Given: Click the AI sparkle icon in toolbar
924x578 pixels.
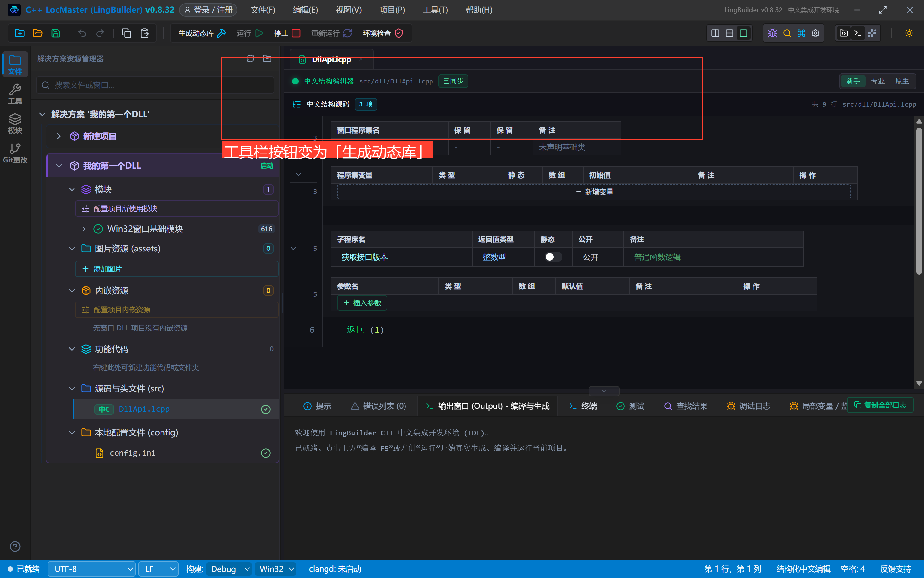Looking at the screenshot, I should pos(872,33).
